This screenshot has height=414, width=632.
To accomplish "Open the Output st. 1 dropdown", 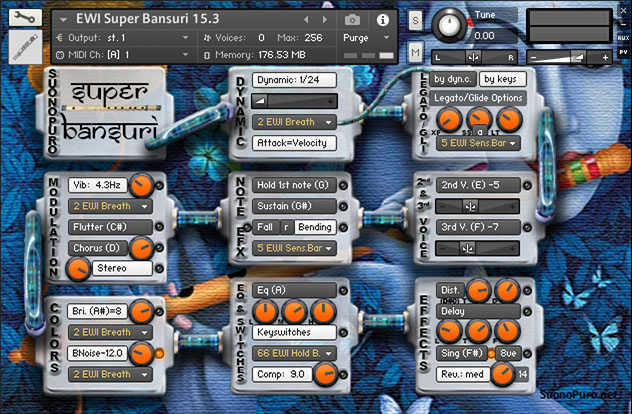I will tap(122, 38).
